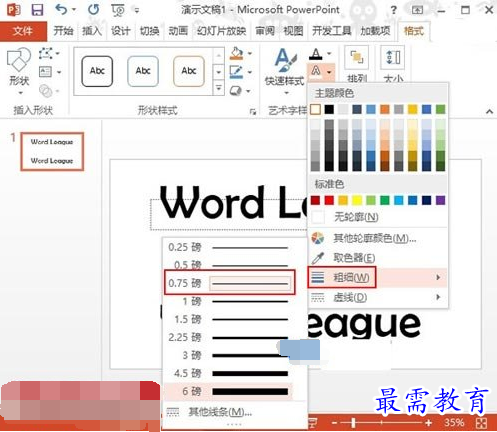
Task: Click the Redo icon
Action: 93,10
